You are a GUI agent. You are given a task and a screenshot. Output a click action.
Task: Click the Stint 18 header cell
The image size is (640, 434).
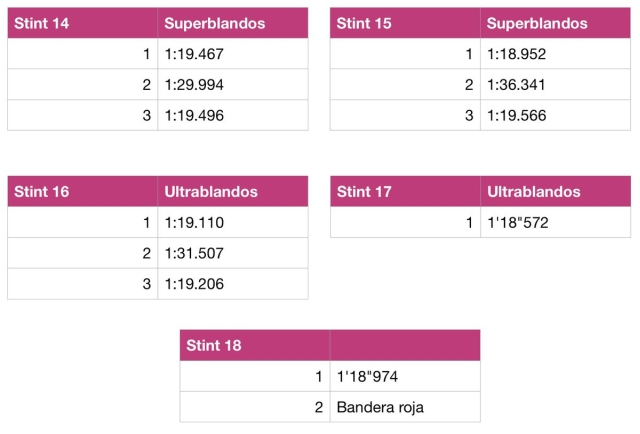tap(255, 345)
